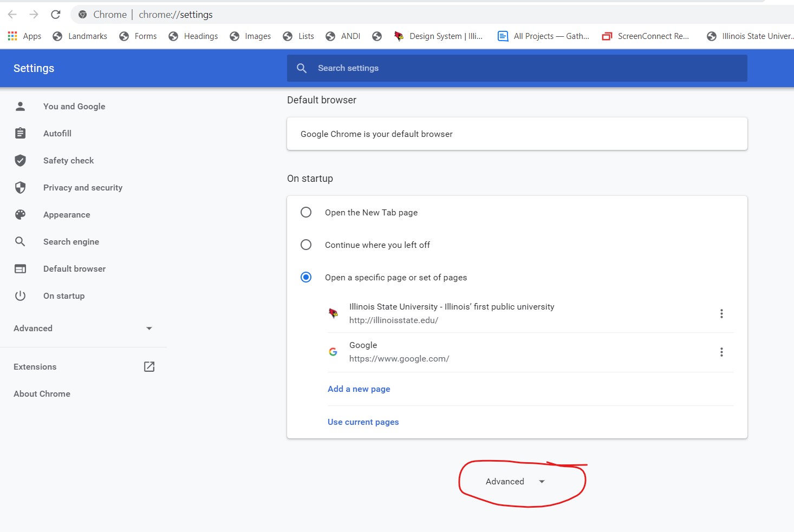This screenshot has height=532, width=794.
Task: Go to the Autofill section
Action: tap(57, 134)
